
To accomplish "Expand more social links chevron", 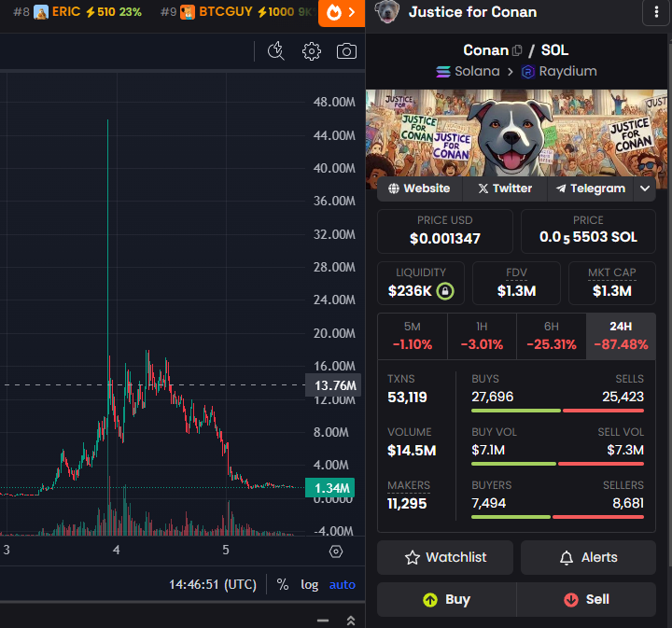I will pyautogui.click(x=645, y=188).
